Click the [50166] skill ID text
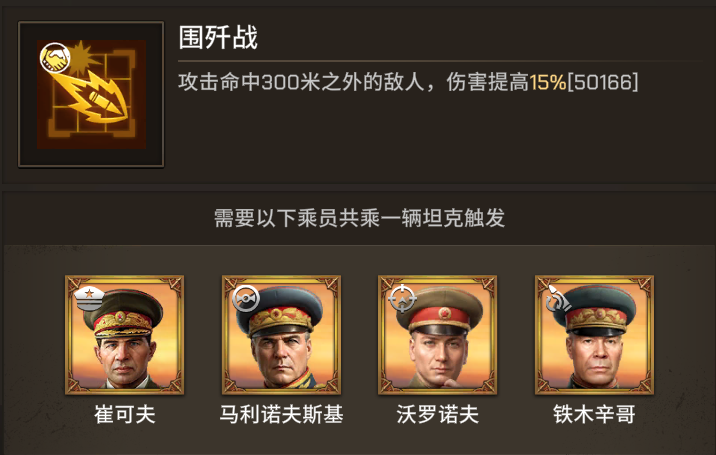716x455 pixels. click(602, 82)
